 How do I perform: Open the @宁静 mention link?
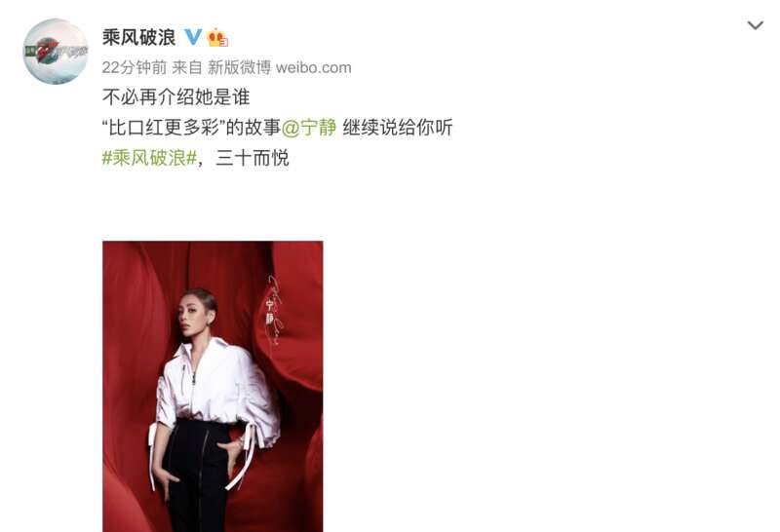[309, 128]
